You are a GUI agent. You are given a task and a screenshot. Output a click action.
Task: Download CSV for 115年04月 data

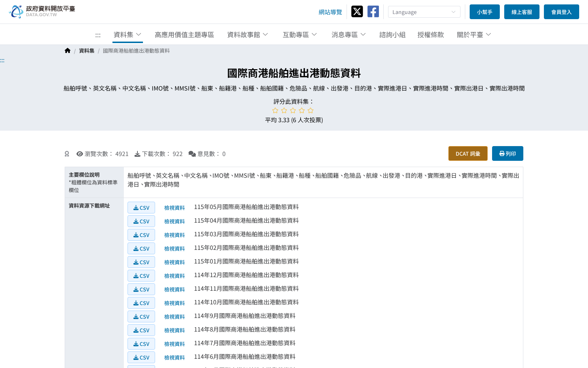[x=141, y=221]
